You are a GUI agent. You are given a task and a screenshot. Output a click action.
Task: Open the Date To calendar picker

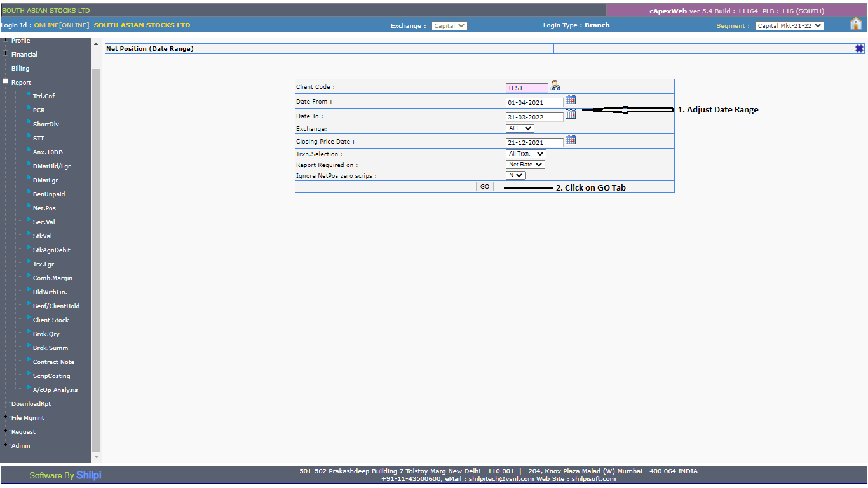(571, 114)
